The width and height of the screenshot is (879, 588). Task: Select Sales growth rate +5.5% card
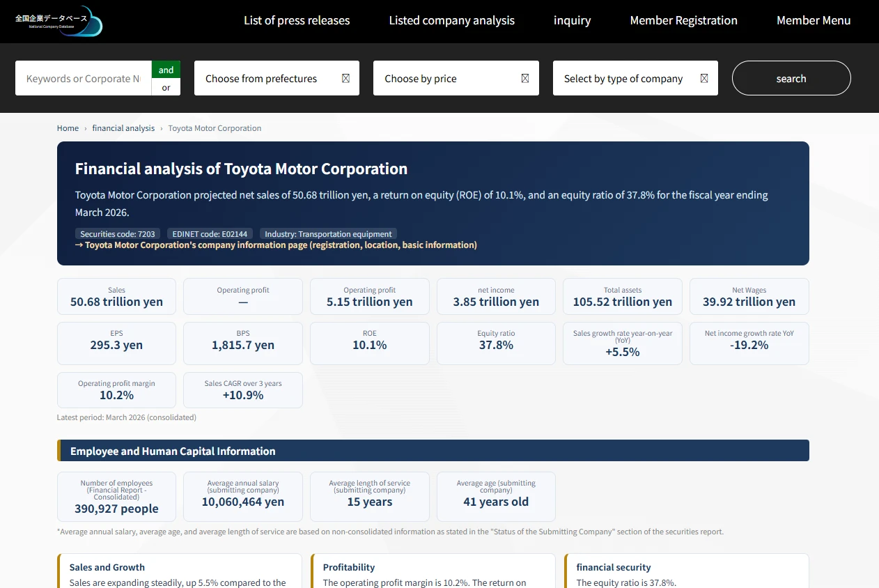point(623,343)
